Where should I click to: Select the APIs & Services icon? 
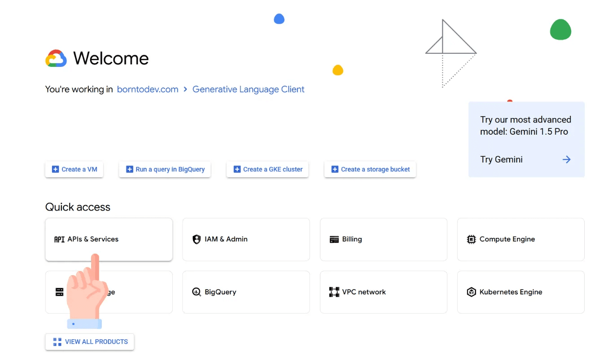(59, 239)
